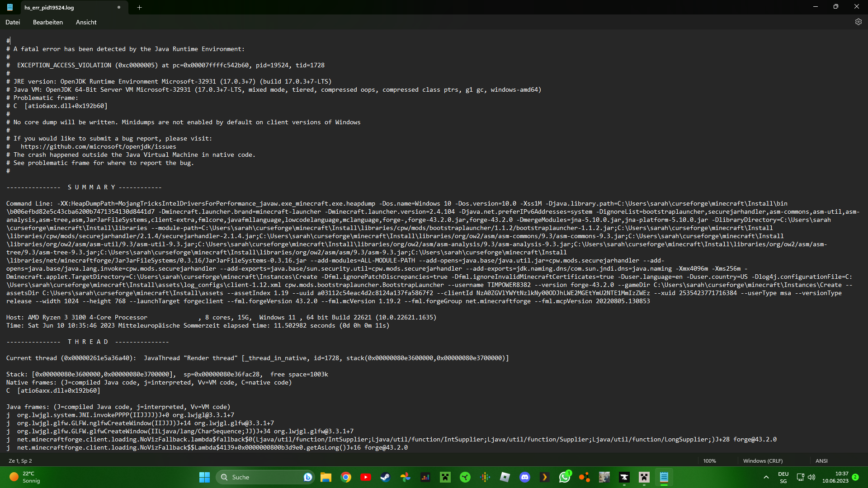Screen dimensions: 868x488
Task: Close the hs_err_pid19524.log tab
Action: (x=119, y=7)
